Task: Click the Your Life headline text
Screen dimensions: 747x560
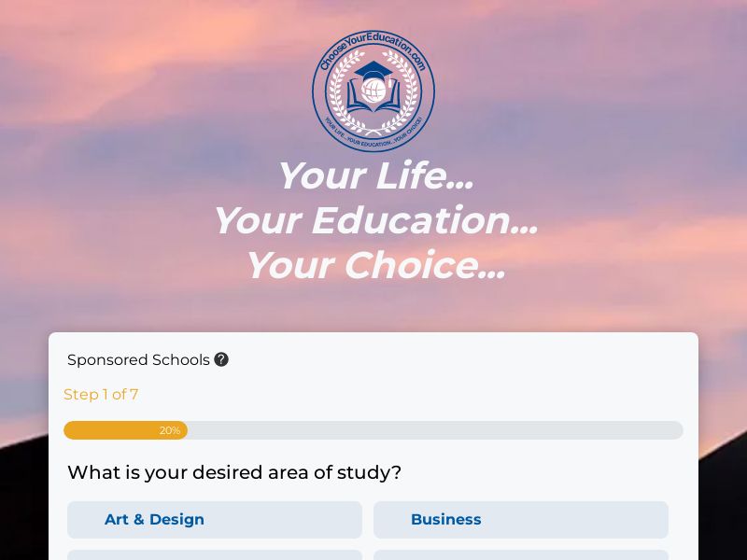Action: tap(373, 175)
